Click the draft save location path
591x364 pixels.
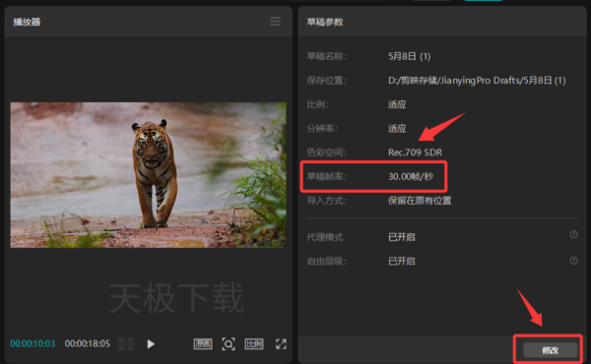(x=477, y=80)
